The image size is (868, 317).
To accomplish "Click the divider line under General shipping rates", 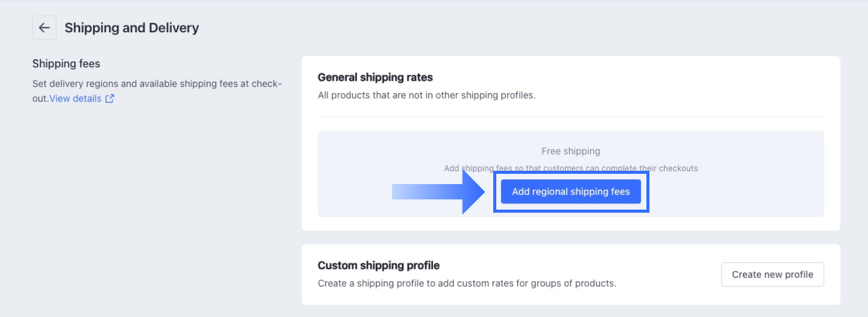I will coord(571,117).
